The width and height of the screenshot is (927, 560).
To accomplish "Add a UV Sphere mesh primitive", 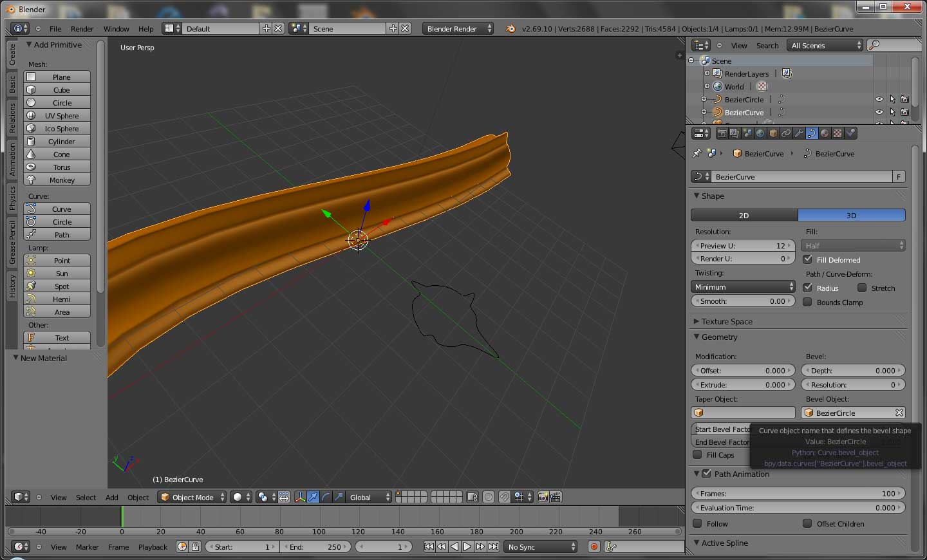I will tap(57, 115).
